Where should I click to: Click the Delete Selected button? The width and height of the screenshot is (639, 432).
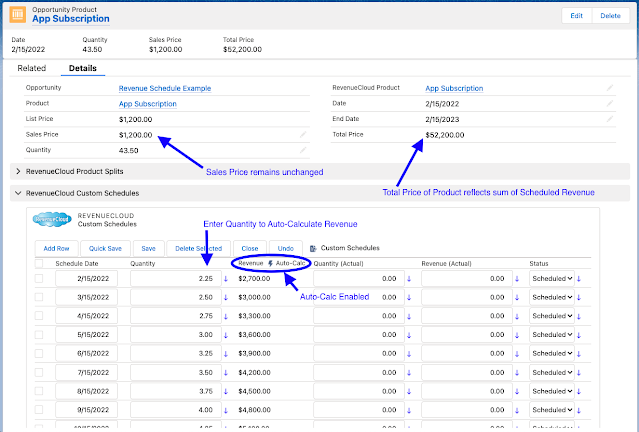[198, 248]
